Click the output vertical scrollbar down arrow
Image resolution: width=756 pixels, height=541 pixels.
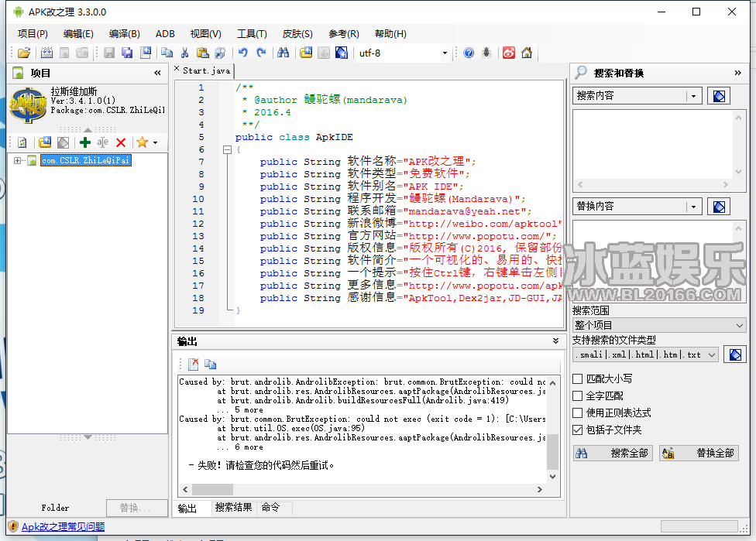(x=552, y=477)
